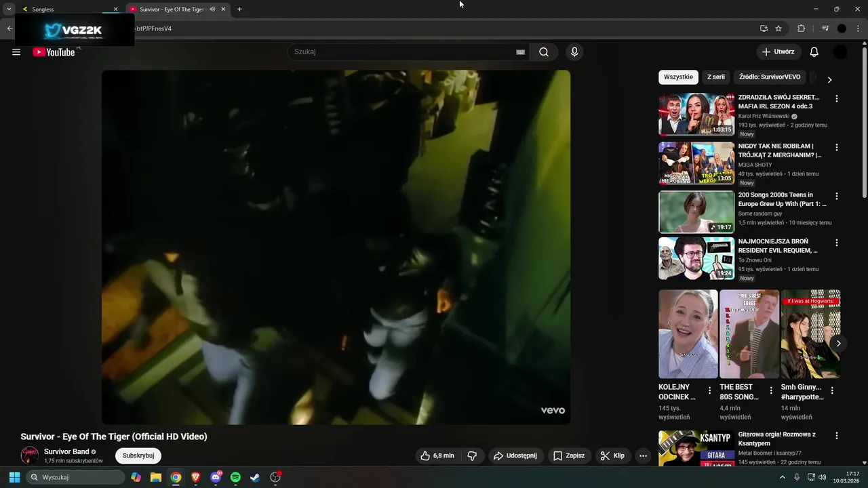Image resolution: width=868 pixels, height=488 pixels.
Task: Open Chrome extensions puzzle icon
Action: point(801,28)
